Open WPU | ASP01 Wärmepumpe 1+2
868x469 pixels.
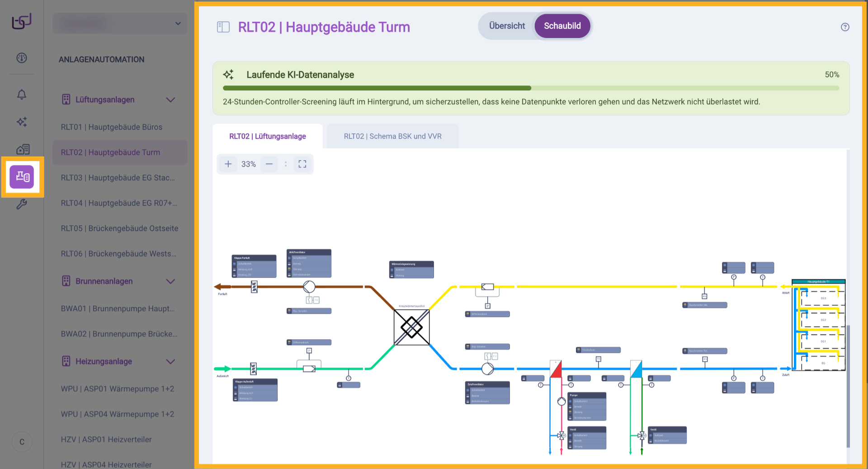tap(118, 389)
